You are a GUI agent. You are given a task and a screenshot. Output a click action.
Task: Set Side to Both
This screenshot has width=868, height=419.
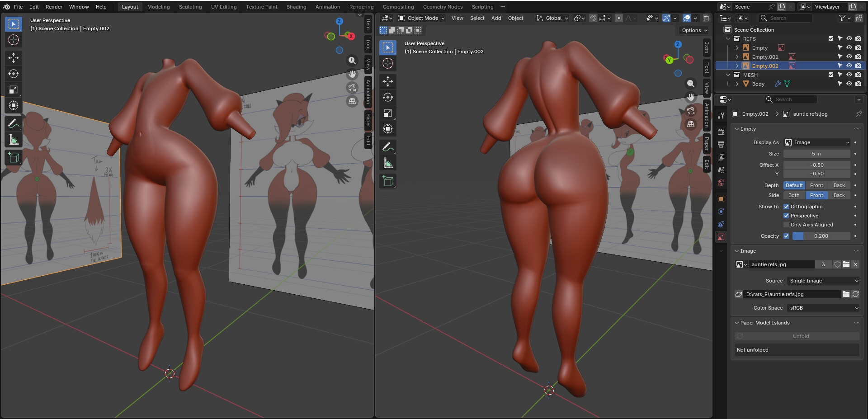pyautogui.click(x=794, y=195)
